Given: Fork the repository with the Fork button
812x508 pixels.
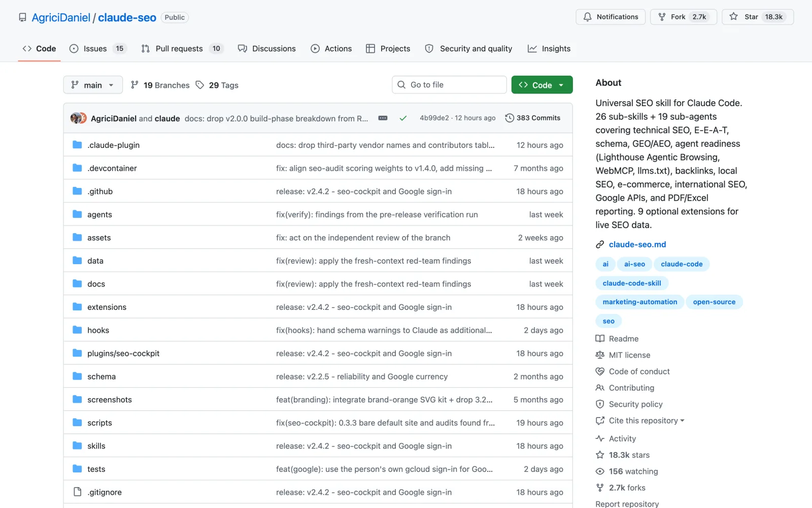Looking at the screenshot, I should pos(683,17).
